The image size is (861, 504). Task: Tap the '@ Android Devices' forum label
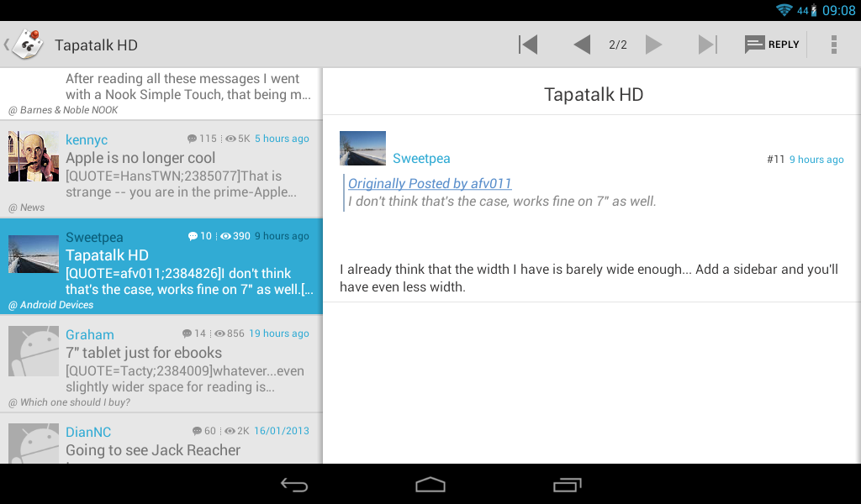[50, 305]
